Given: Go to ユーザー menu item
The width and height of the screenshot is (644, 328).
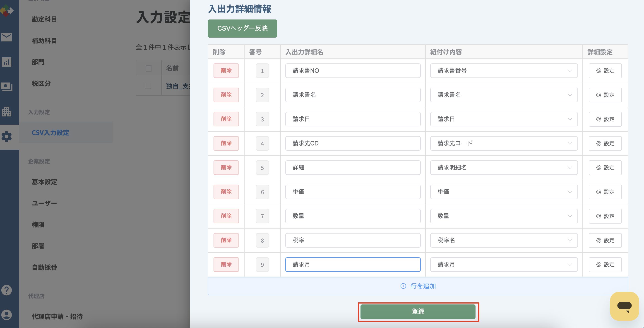Looking at the screenshot, I should point(44,203).
